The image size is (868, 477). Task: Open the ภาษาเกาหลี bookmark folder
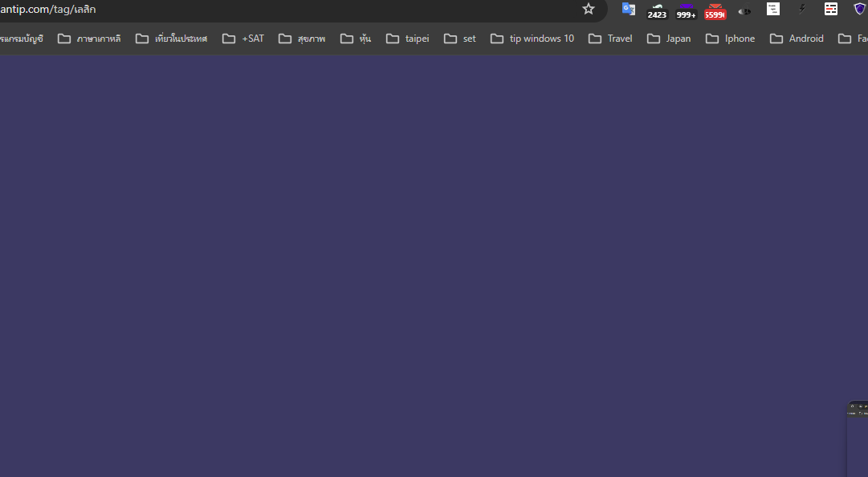pos(89,39)
